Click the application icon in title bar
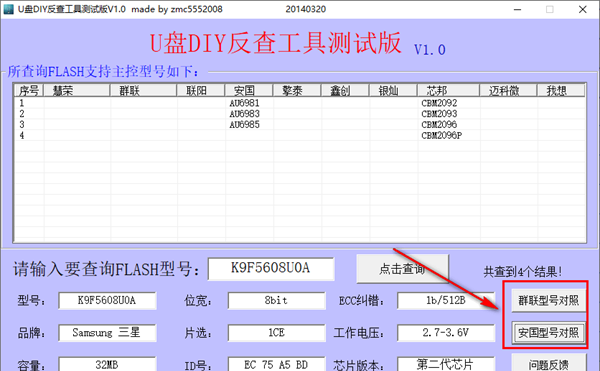The image size is (600, 371). pos(8,9)
